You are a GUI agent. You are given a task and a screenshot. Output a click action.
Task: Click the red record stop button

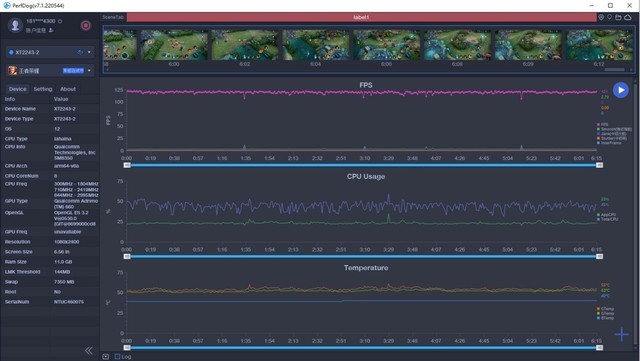[86, 25]
